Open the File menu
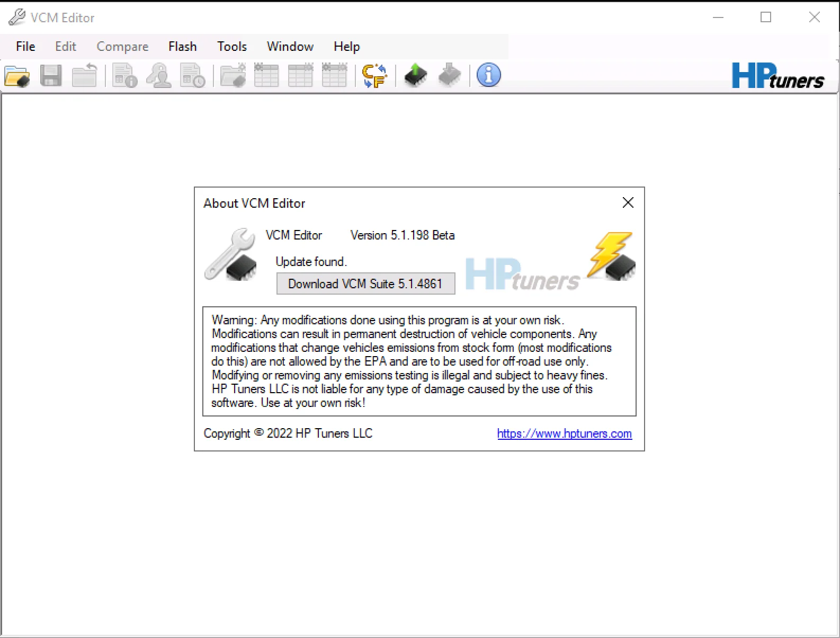The width and height of the screenshot is (840, 638). click(25, 47)
